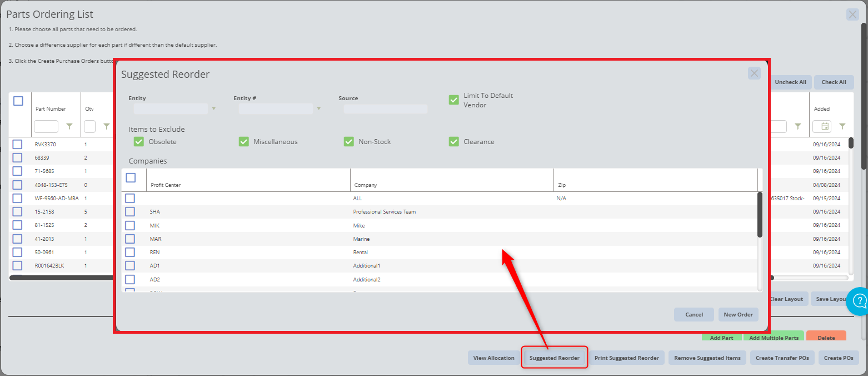Check the REN Rental company checkbox
Viewport: 868px width, 376px height.
pyautogui.click(x=130, y=253)
